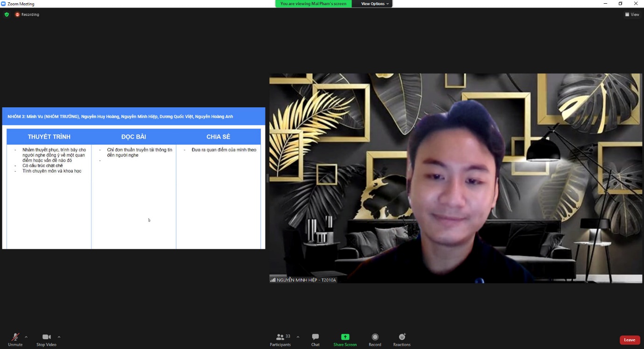Screen dimensions: 644x349
Task: Click the red Recording indicator
Action: (x=27, y=14)
